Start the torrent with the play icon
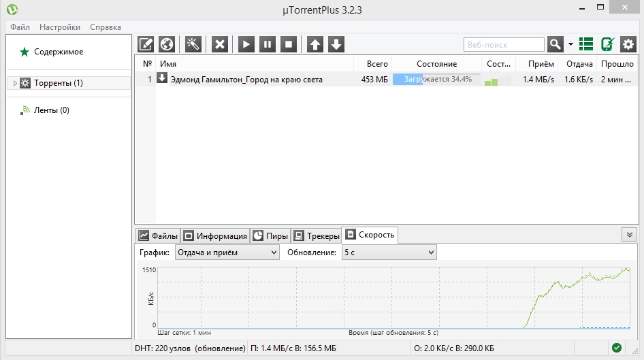 [x=246, y=44]
